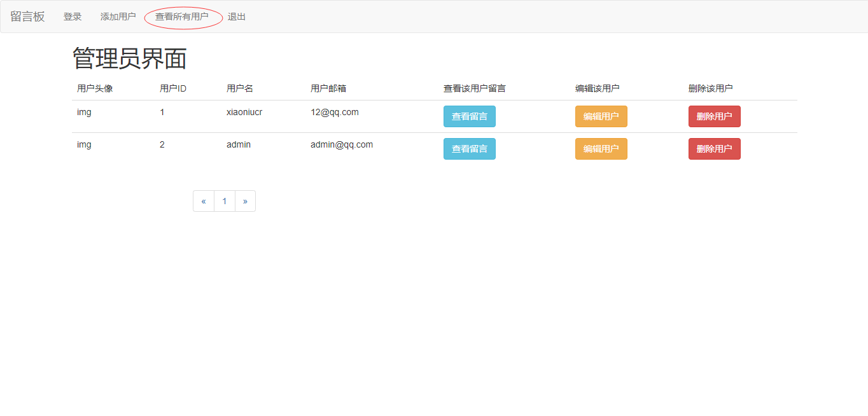
Task: Click img avatar in xiaoniucr row
Action: tap(84, 112)
